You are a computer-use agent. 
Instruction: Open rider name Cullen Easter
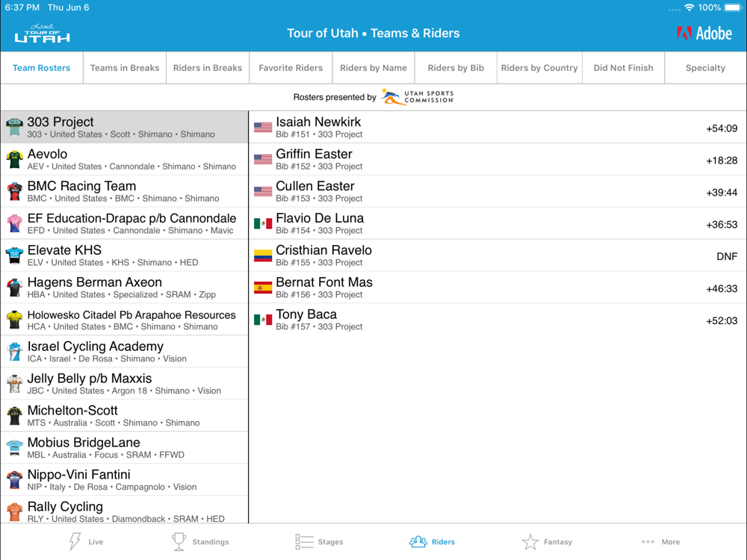click(315, 186)
